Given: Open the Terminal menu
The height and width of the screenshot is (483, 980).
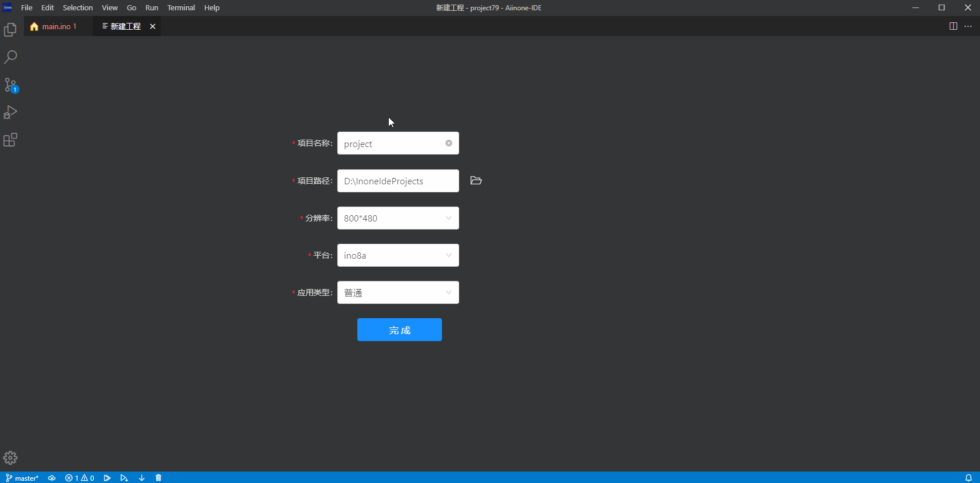Looking at the screenshot, I should (181, 7).
